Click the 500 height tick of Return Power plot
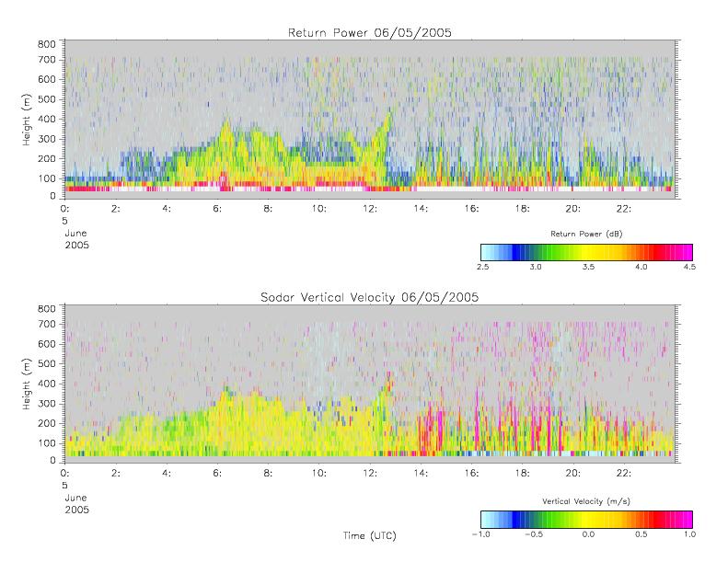 click(46, 99)
